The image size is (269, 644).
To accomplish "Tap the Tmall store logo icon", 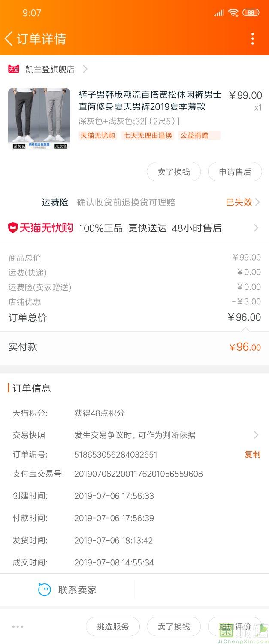I will [x=14, y=69].
